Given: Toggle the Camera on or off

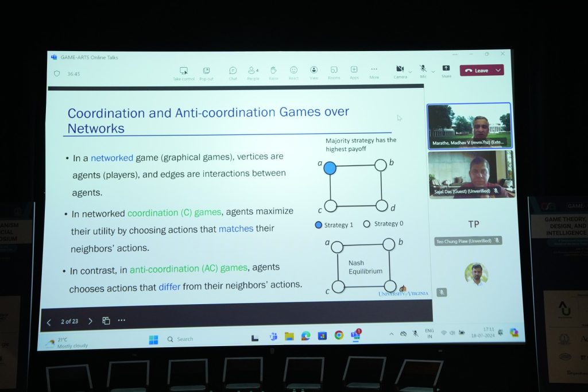Looking at the screenshot, I should 400,69.
